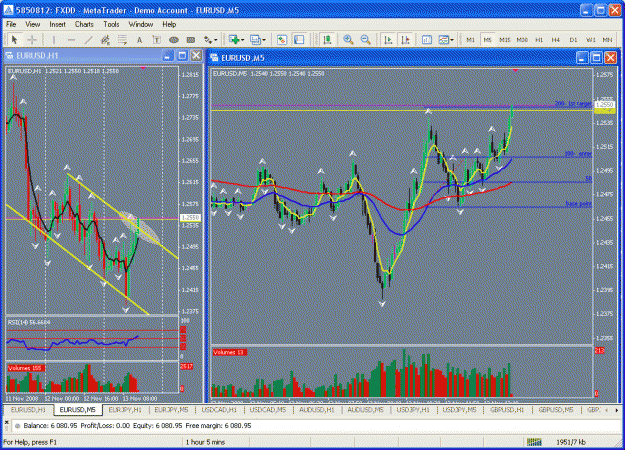The image size is (625, 450).
Task: Toggle chart auto scroll
Action: 388,40
